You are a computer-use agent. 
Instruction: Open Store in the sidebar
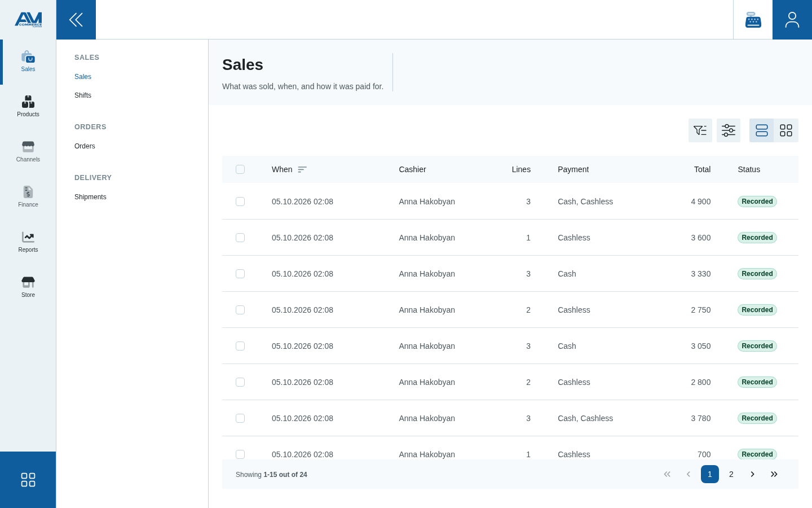28,287
